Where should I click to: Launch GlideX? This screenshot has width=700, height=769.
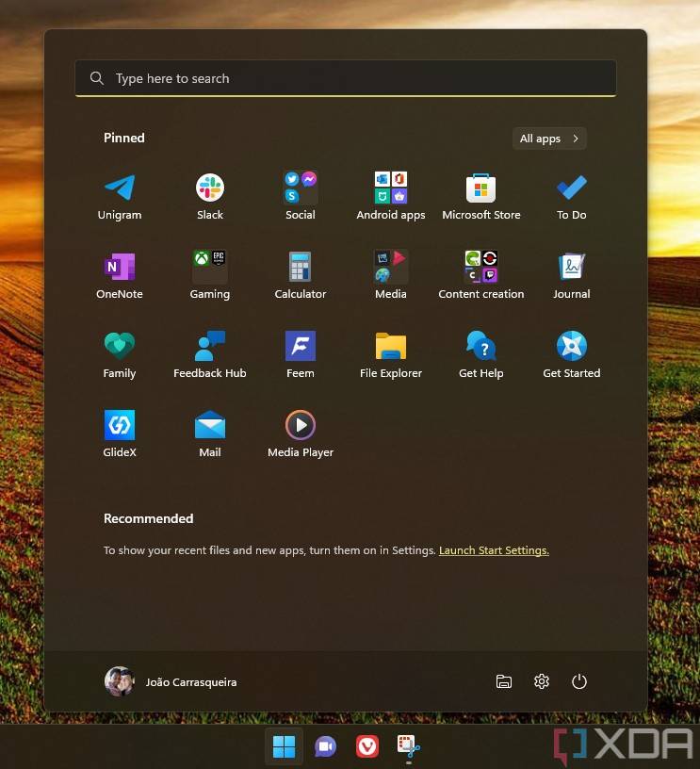click(119, 434)
